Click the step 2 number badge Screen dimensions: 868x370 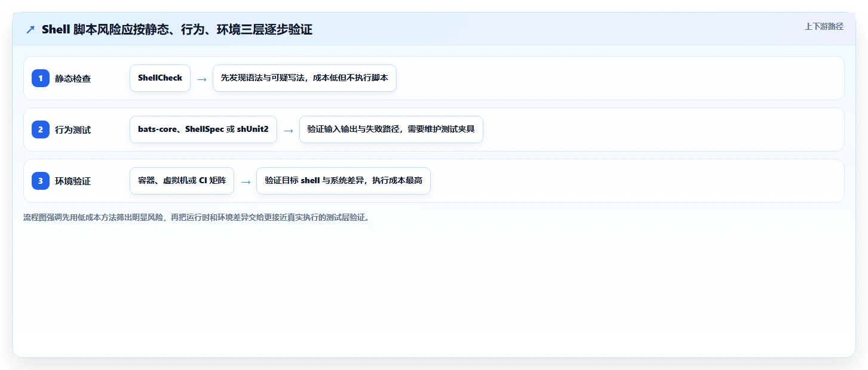[x=41, y=129]
